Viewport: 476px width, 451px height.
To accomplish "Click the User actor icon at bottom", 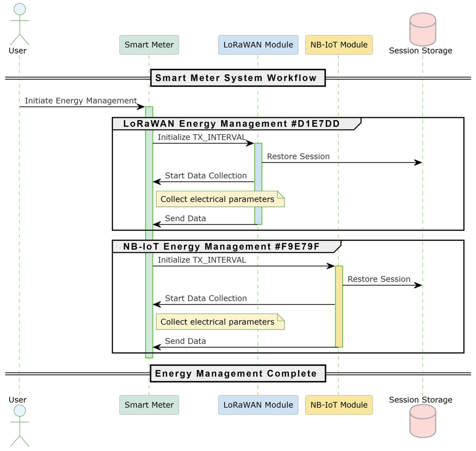I will (x=19, y=425).
